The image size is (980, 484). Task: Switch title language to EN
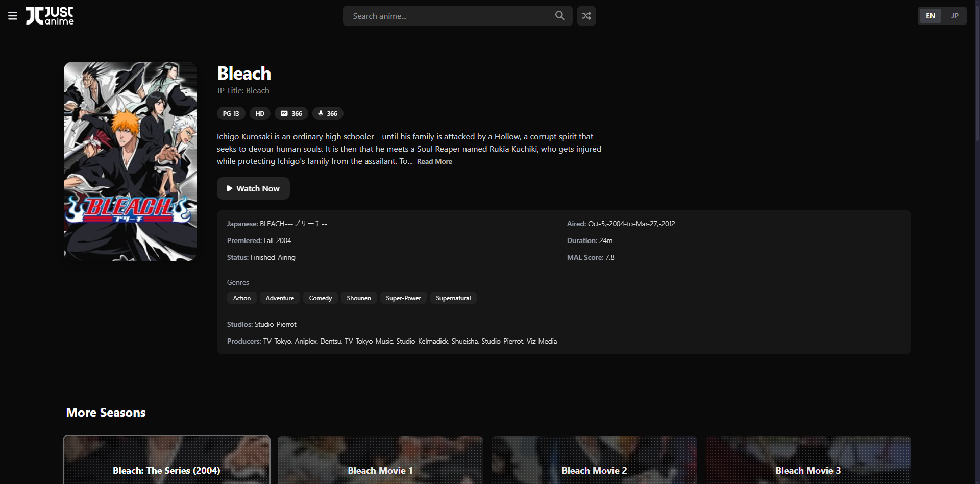pyautogui.click(x=930, y=16)
